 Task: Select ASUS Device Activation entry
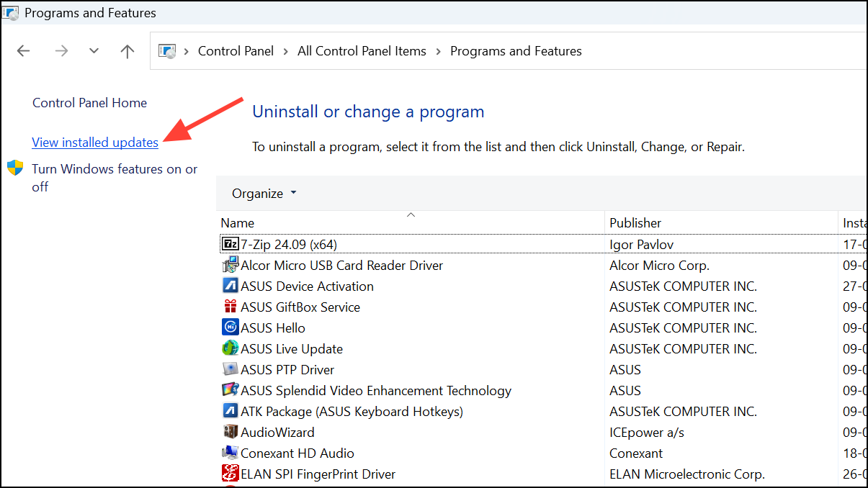307,286
